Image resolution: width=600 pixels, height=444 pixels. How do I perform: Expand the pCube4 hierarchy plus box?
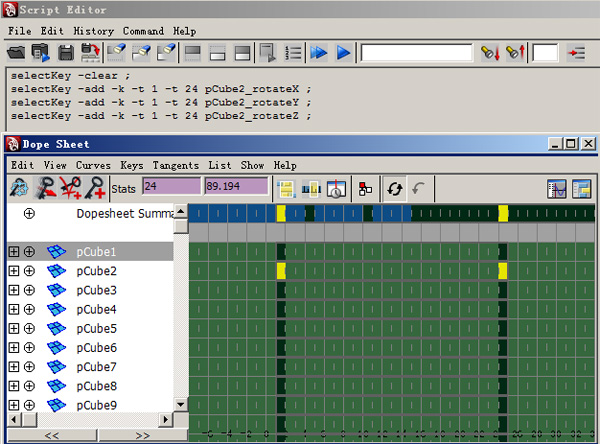click(x=13, y=309)
